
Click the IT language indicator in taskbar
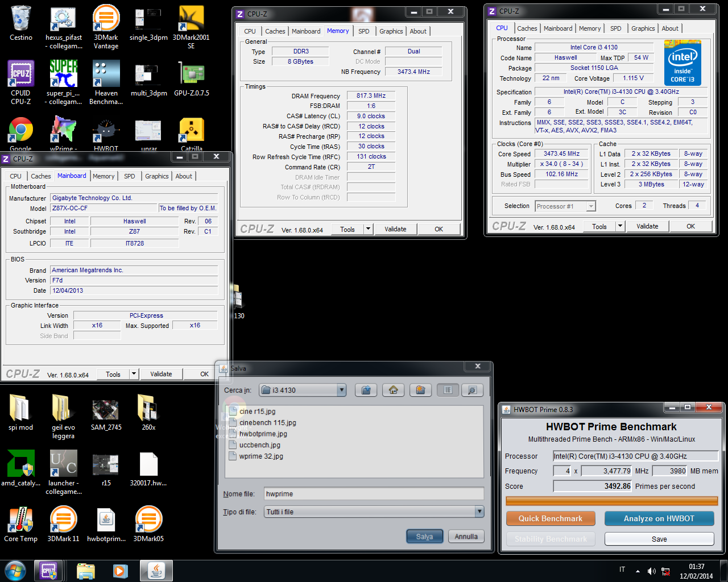click(x=622, y=569)
